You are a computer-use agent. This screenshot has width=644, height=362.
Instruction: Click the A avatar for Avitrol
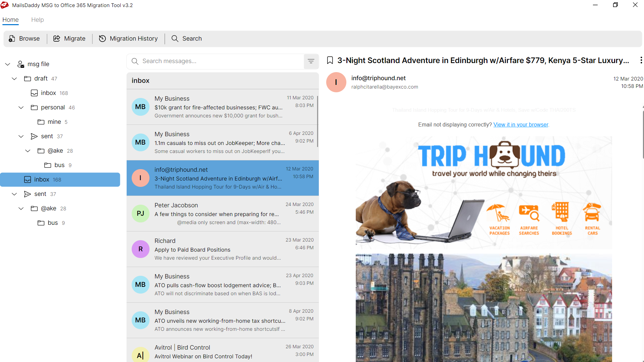click(140, 355)
